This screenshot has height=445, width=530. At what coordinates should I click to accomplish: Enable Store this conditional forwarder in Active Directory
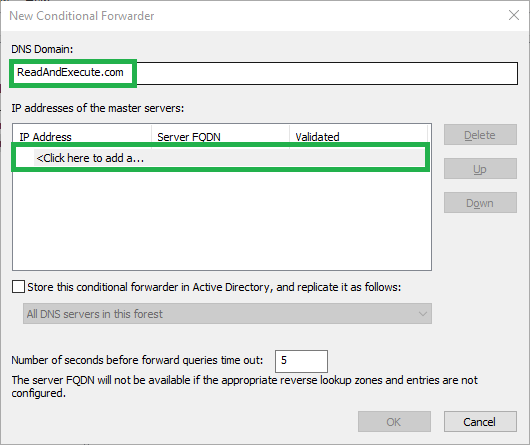18,287
